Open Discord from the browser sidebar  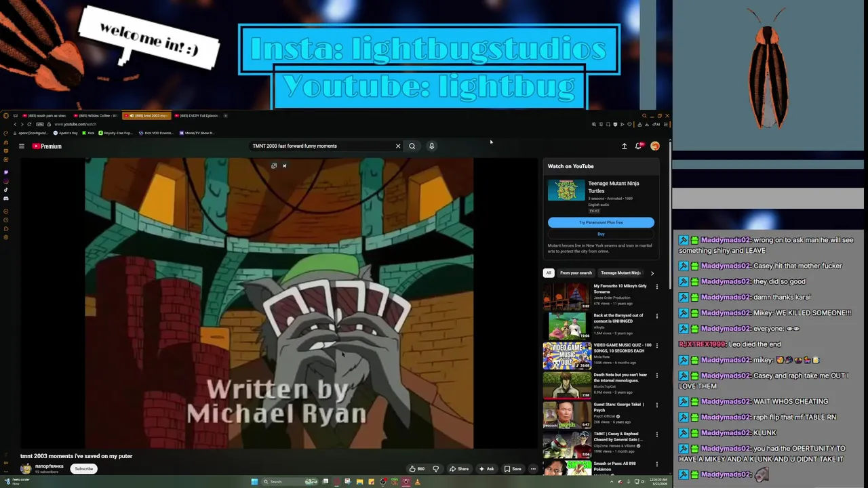pos(6,198)
